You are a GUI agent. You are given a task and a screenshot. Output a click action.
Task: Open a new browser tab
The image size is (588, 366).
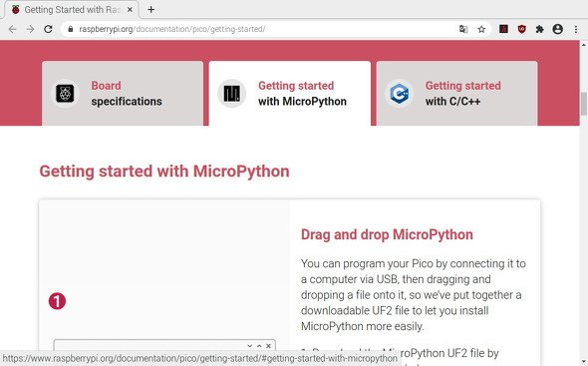(x=150, y=9)
